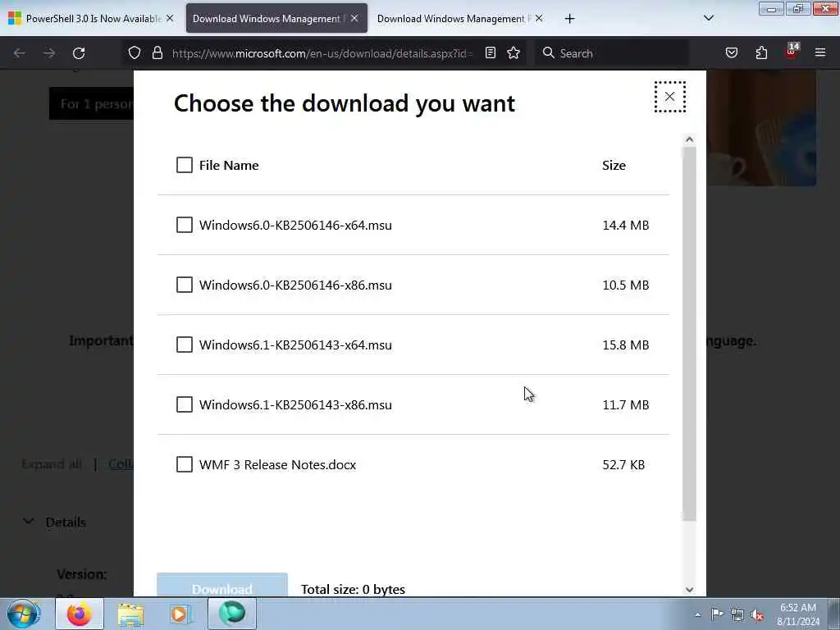This screenshot has height=630, width=840.
Task: Click the green round app taskbar icon
Action: click(232, 614)
